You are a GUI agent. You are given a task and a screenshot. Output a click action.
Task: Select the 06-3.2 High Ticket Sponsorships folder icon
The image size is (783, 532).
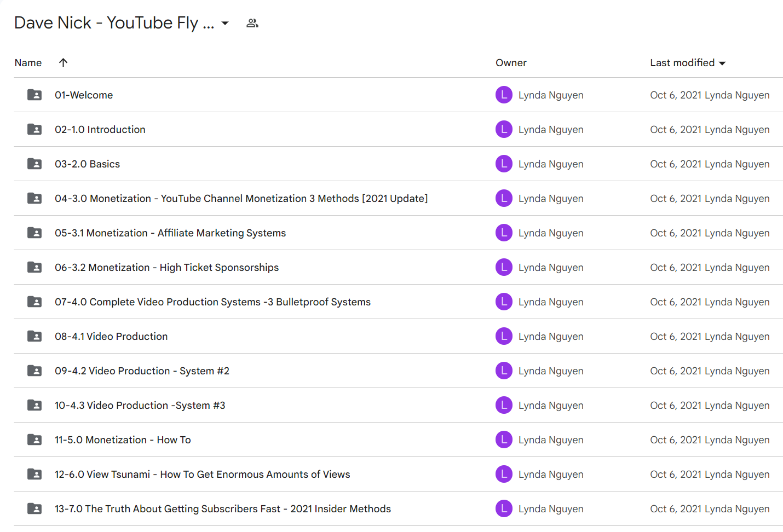pyautogui.click(x=34, y=267)
